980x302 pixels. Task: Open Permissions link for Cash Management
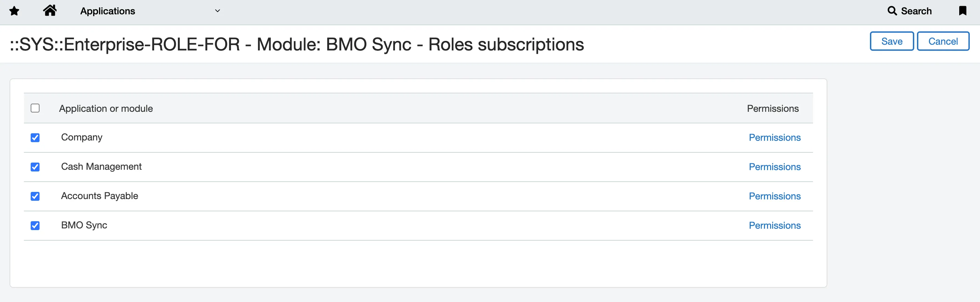click(x=775, y=167)
